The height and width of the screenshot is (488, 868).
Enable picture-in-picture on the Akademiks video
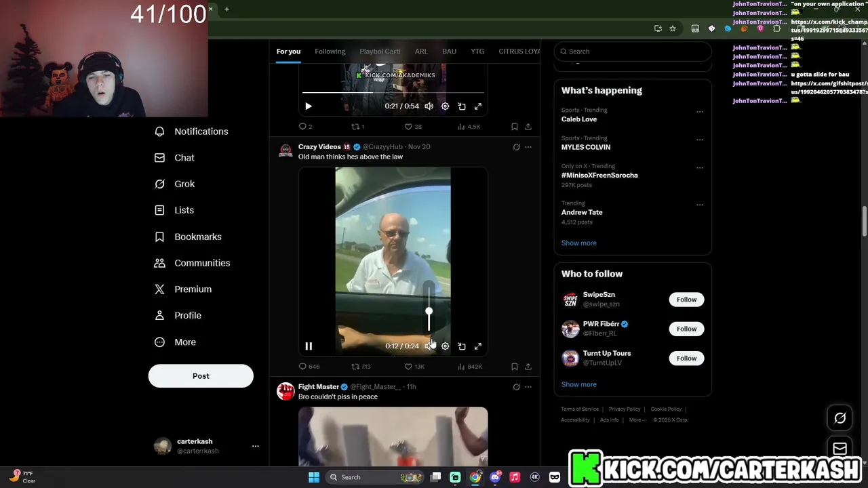[462, 106]
